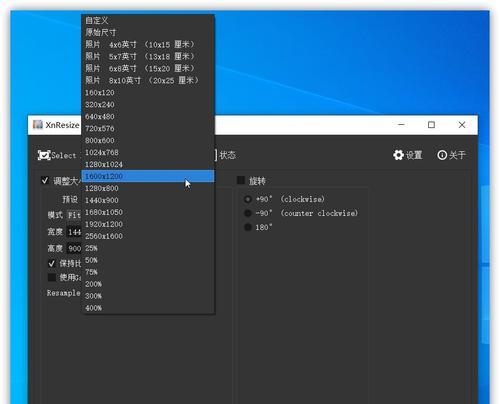Toggle the 保持比例 checkbox
Screen dimensions: 500x404
pyautogui.click(x=52, y=263)
